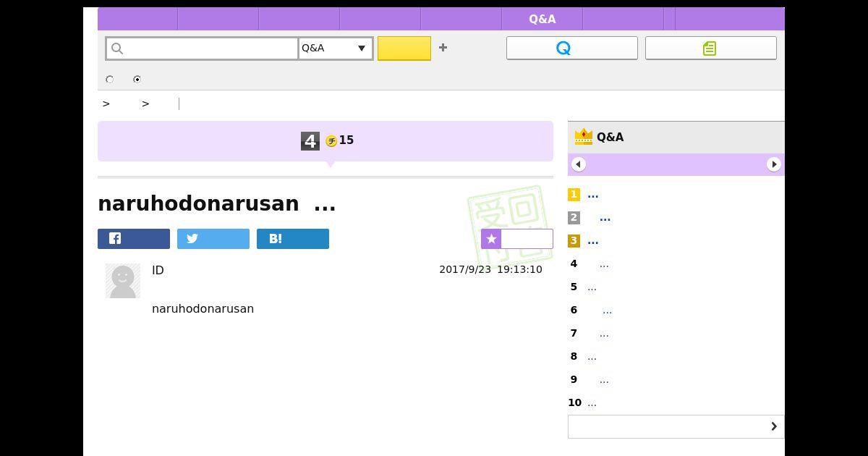Open rank 10 ranking link

[592, 403]
